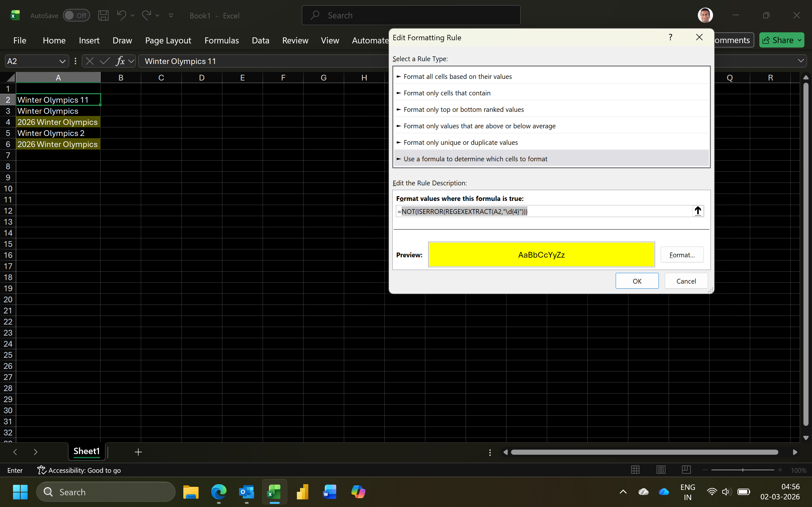The image size is (812, 507).
Task: Open the Share button dropdown
Action: (x=800, y=40)
